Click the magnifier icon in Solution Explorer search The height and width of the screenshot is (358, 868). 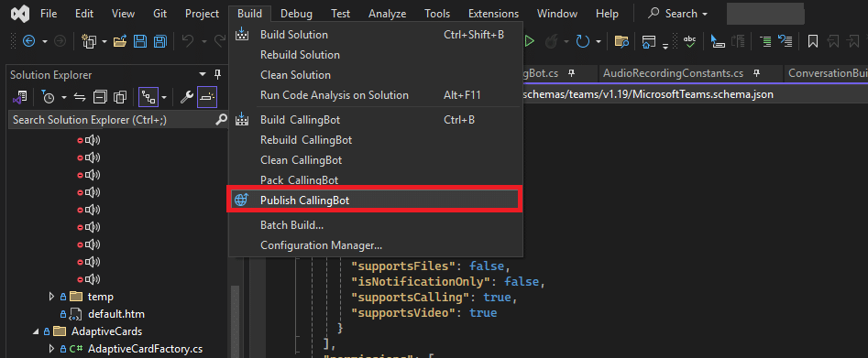point(221,120)
